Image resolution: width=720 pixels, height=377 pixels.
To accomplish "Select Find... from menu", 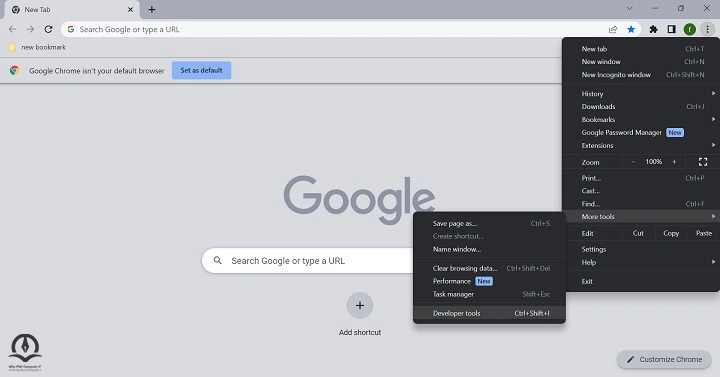I will click(x=641, y=203).
